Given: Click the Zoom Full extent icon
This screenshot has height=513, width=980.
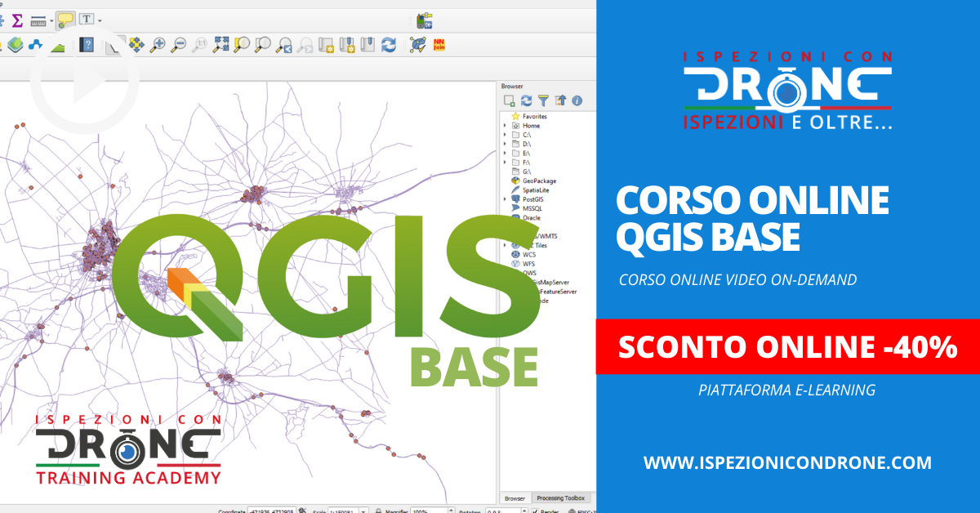Looking at the screenshot, I should 220,44.
